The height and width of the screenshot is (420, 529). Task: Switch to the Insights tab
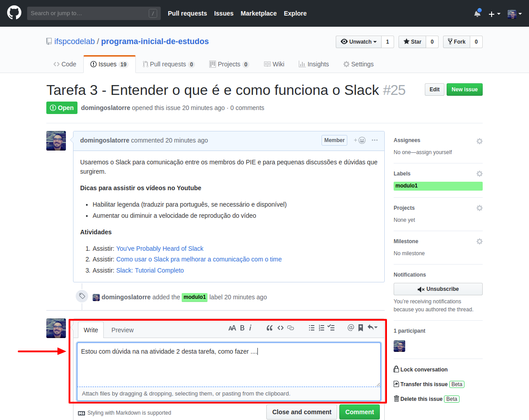(x=314, y=64)
